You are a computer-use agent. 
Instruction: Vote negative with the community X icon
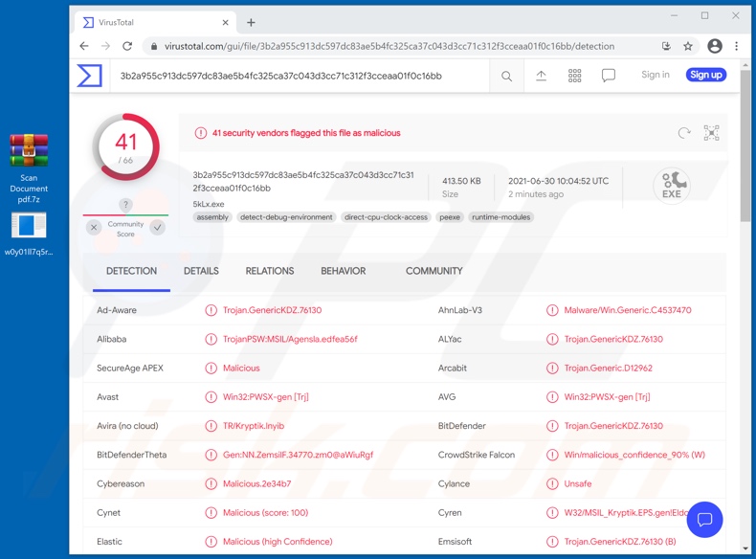click(94, 227)
